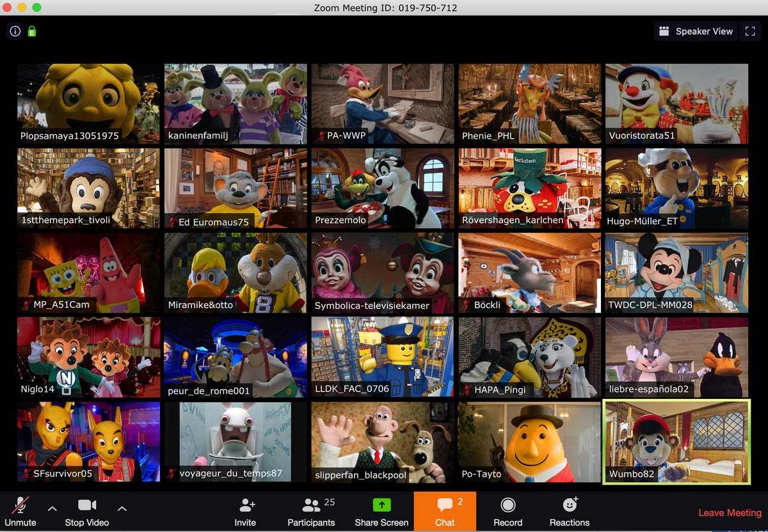Select kaninenfamilj video tile
Image resolution: width=768 pixels, height=532 pixels.
coord(236,103)
